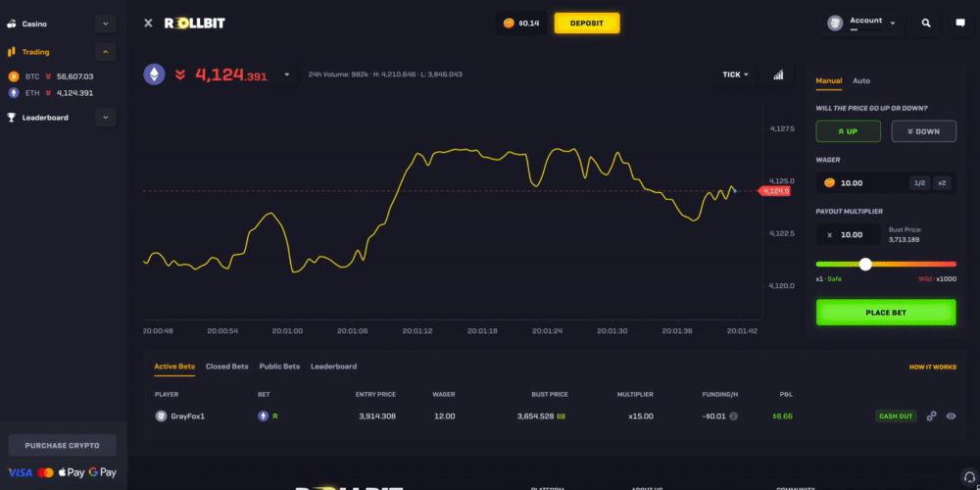The width and height of the screenshot is (980, 490).
Task: Click the x15.00 multiplier value
Action: 641,416
